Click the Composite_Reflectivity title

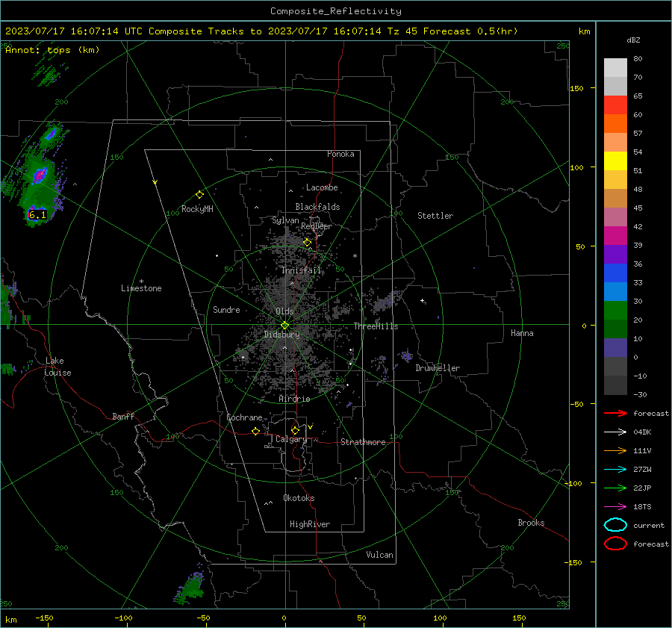pyautogui.click(x=336, y=11)
